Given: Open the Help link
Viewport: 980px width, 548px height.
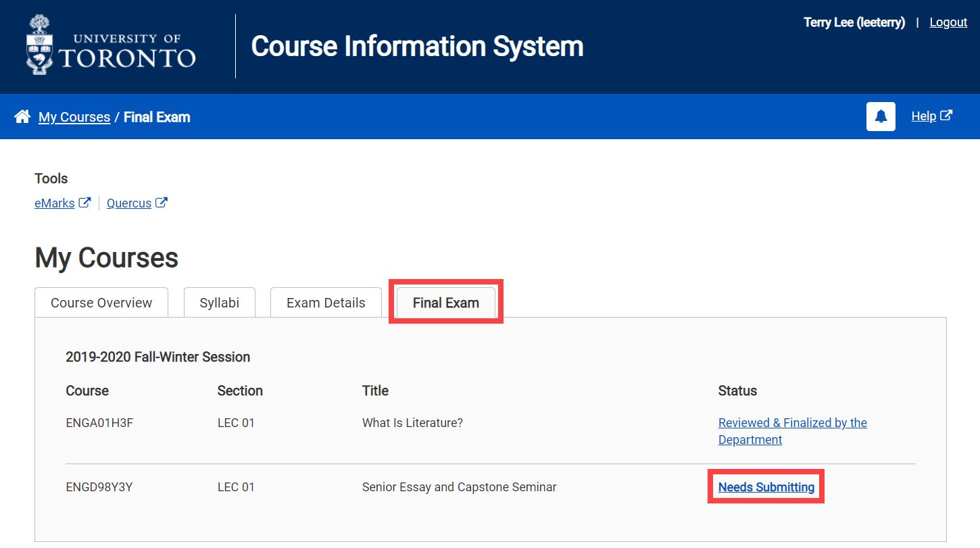Looking at the screenshot, I should click(x=923, y=116).
